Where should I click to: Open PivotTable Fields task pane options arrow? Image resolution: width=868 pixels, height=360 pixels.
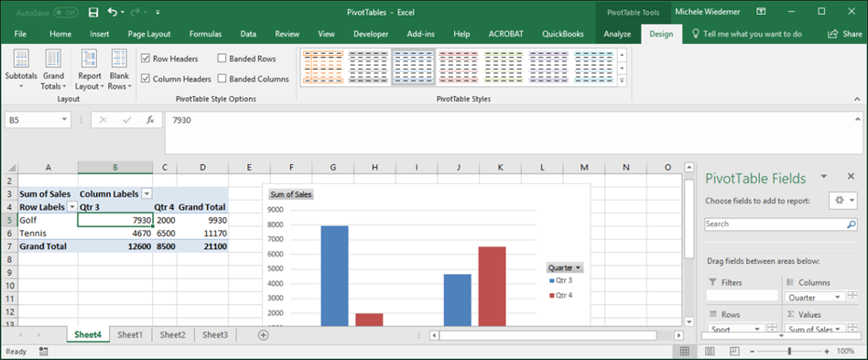[824, 176]
